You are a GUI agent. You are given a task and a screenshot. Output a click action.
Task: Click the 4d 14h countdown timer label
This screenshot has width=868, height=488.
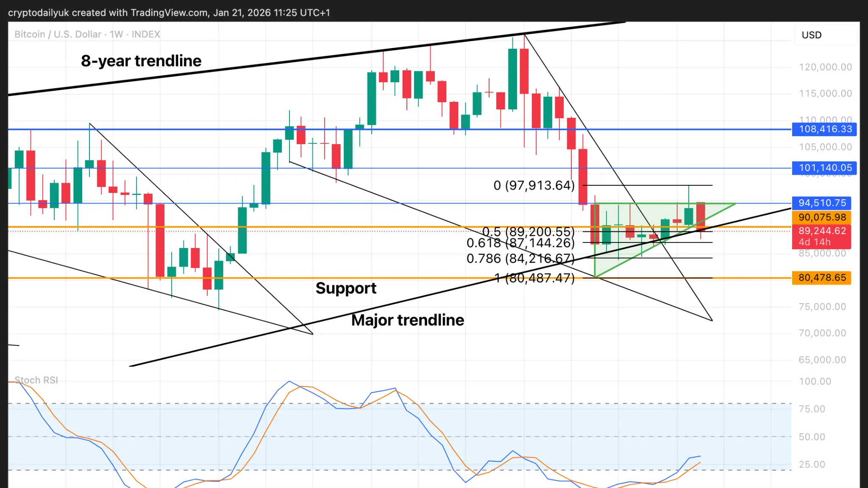point(814,242)
